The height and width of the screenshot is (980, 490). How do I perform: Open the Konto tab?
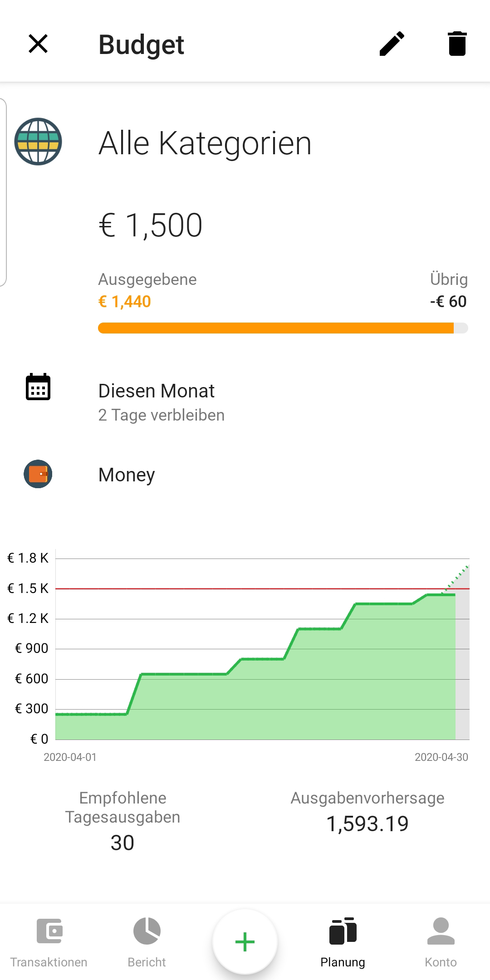[441, 942]
